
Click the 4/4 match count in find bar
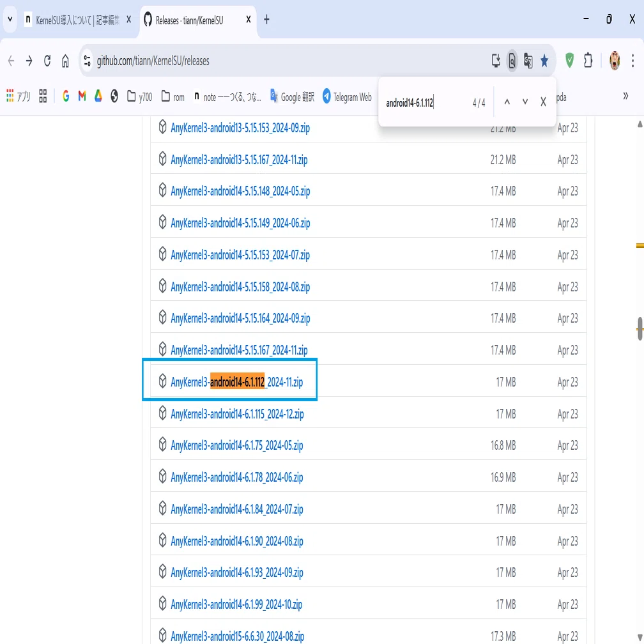pos(479,103)
